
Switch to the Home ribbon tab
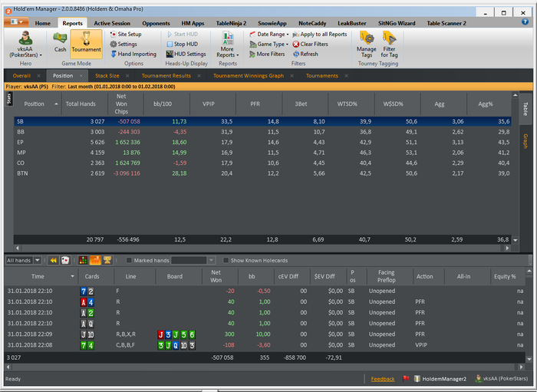click(x=42, y=23)
